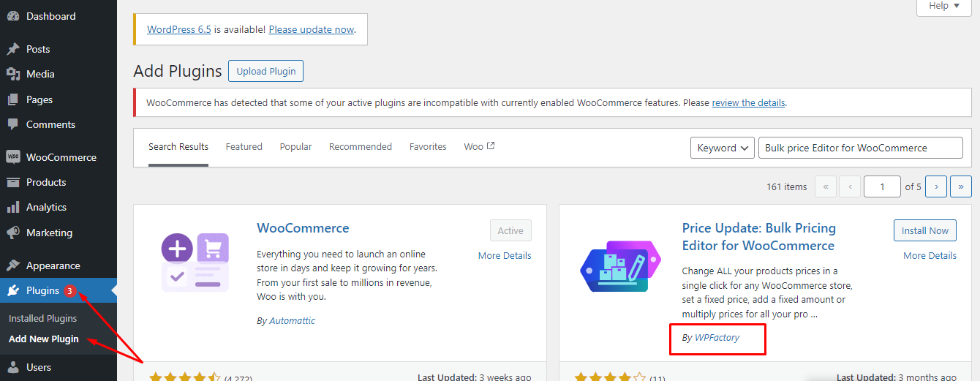980x381 pixels.
Task: Click the Plugins plug icon
Action: click(x=13, y=290)
